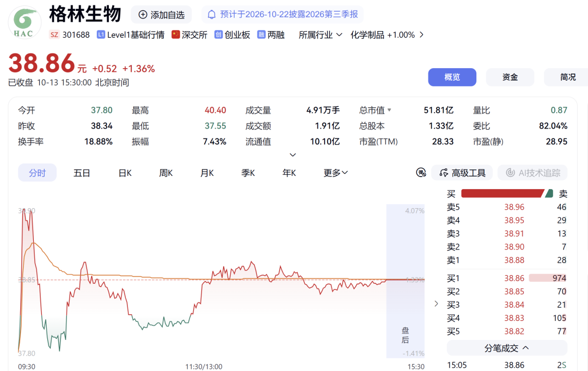Image resolution: width=588 pixels, height=371 pixels.
Task: Switch to 简况 tab
Action: (567, 77)
